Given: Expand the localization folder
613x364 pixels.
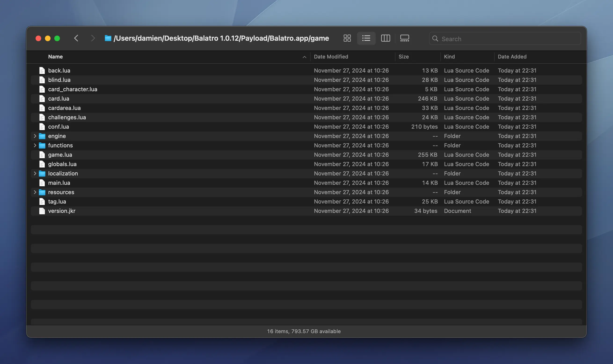Looking at the screenshot, I should pos(35,173).
